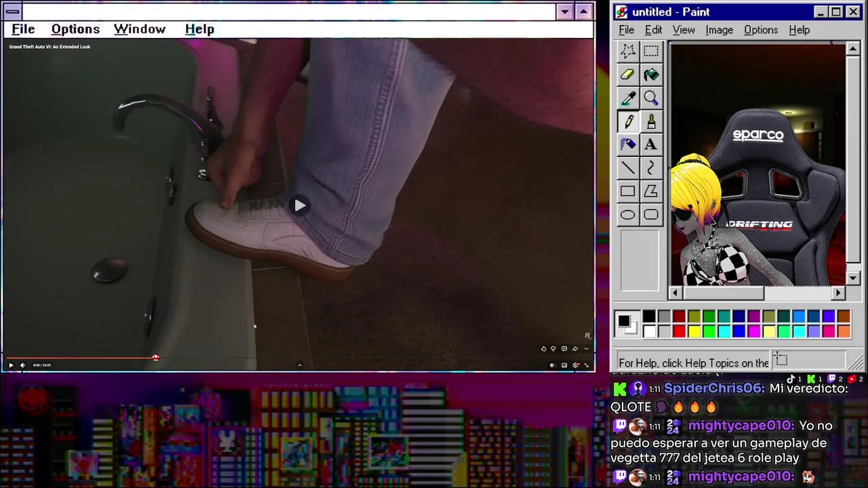
Task: Pick the white color swatch in Paint
Action: pyautogui.click(x=650, y=331)
